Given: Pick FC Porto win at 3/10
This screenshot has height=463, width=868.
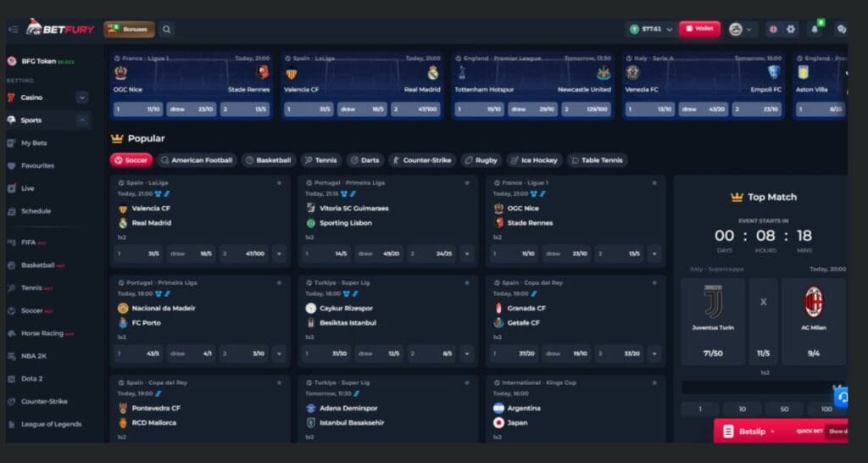Looking at the screenshot, I should (x=243, y=354).
